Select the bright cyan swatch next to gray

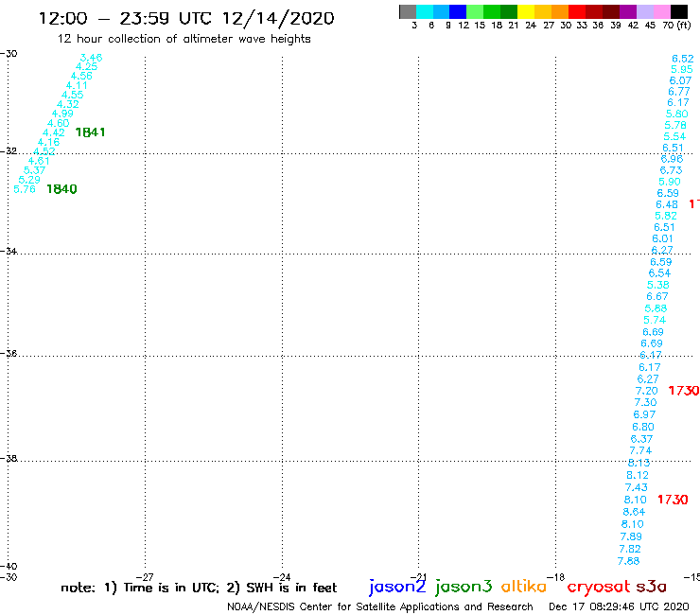(425, 11)
